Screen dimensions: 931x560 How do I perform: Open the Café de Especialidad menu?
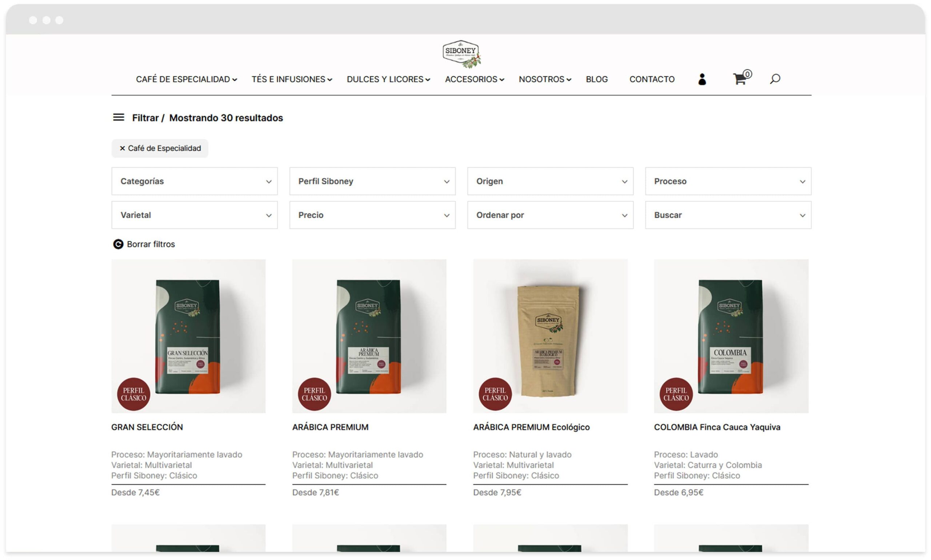[187, 79]
